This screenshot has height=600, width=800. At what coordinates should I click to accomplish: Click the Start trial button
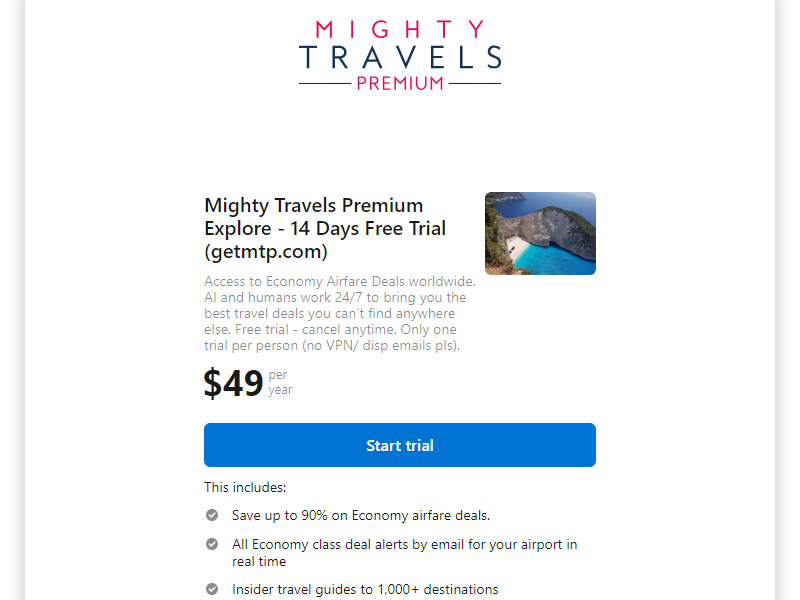[x=399, y=445]
